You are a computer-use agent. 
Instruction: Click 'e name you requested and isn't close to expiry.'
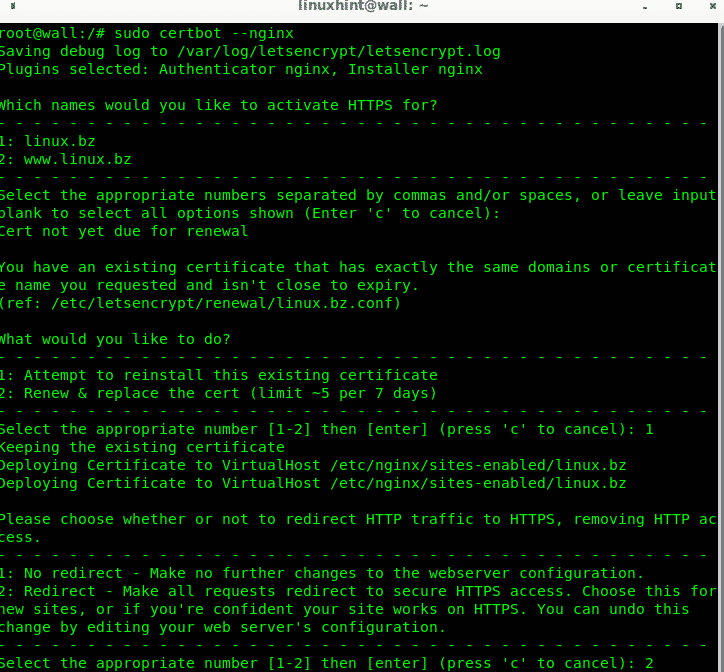[209, 285]
